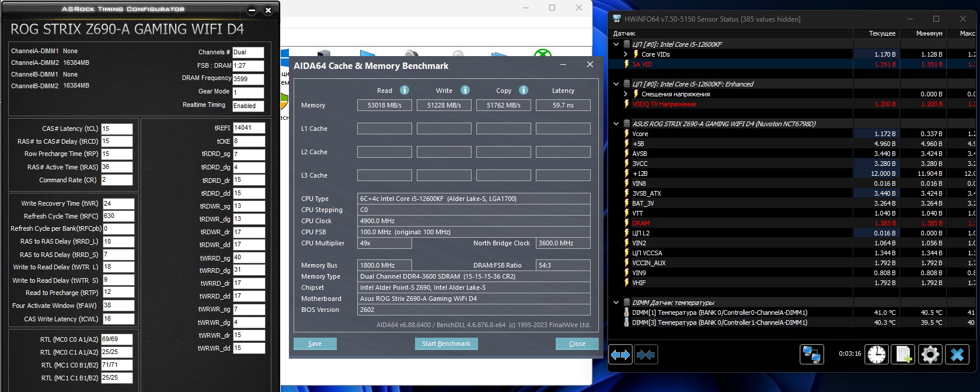Click the L1 Cache Read result box
The width and height of the screenshot is (980, 392).
[385, 129]
